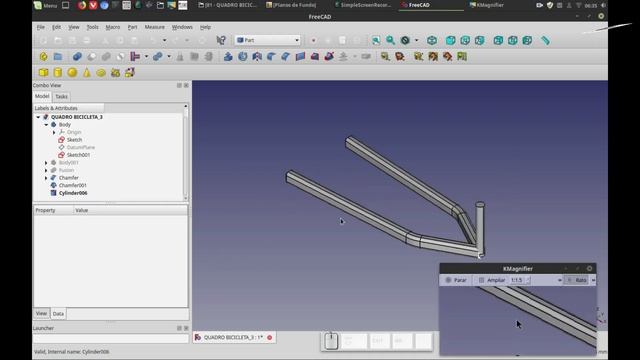Open the draw style dropdown arrow
The height and width of the screenshot is (360, 640).
click(x=416, y=40)
